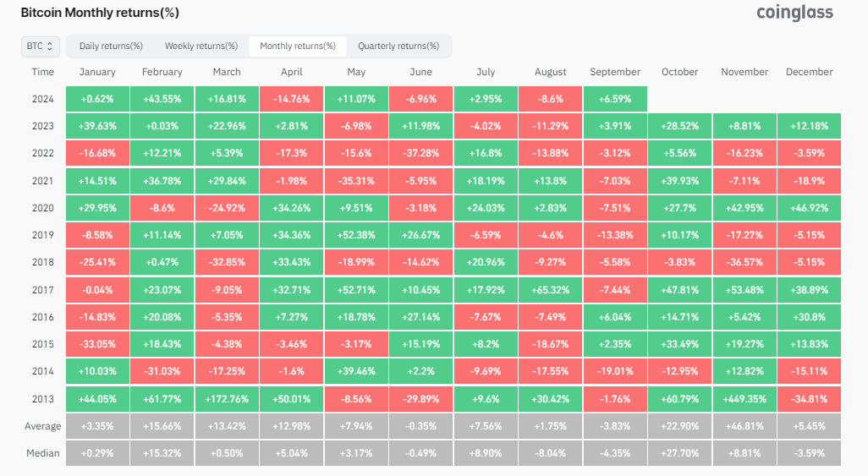This screenshot has height=476, width=868.
Task: Switch to Weekly returns(%) tab
Action: coord(201,46)
